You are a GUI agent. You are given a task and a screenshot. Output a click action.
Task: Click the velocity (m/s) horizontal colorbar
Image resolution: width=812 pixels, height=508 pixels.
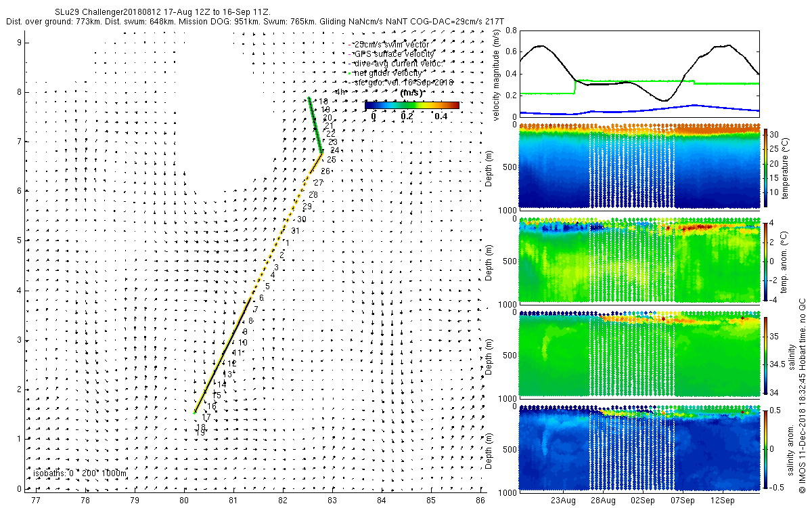point(411,105)
